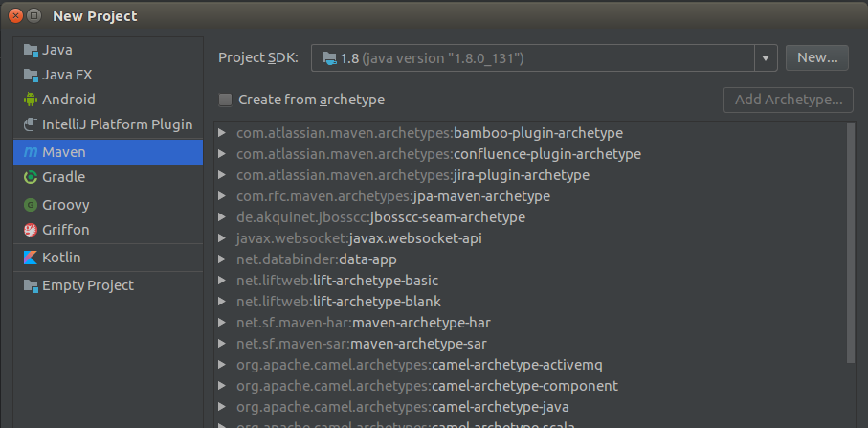Select confluence-plugin-archetype row text
This screenshot has height=428, width=868.
tap(438, 154)
